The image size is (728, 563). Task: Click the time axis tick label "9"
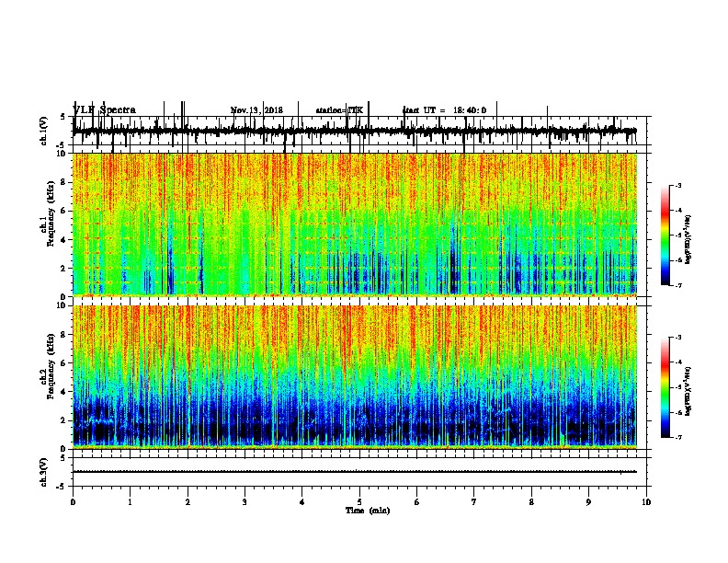click(x=588, y=502)
